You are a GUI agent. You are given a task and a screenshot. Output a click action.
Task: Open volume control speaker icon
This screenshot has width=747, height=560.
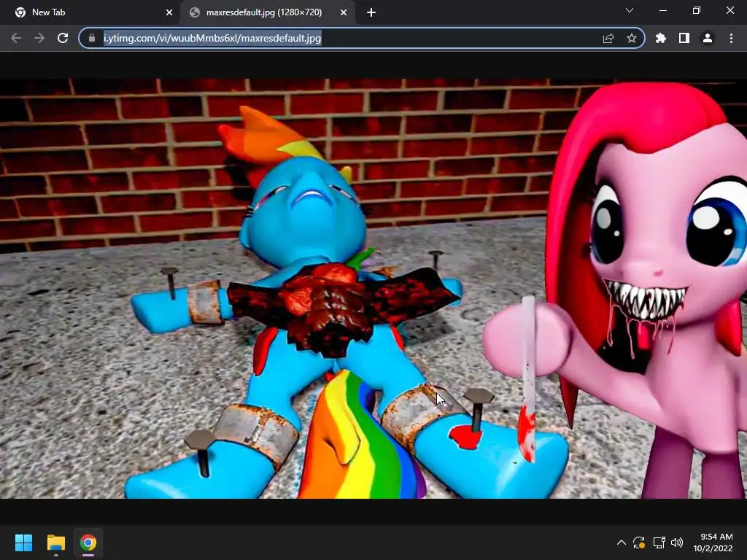coord(677,542)
